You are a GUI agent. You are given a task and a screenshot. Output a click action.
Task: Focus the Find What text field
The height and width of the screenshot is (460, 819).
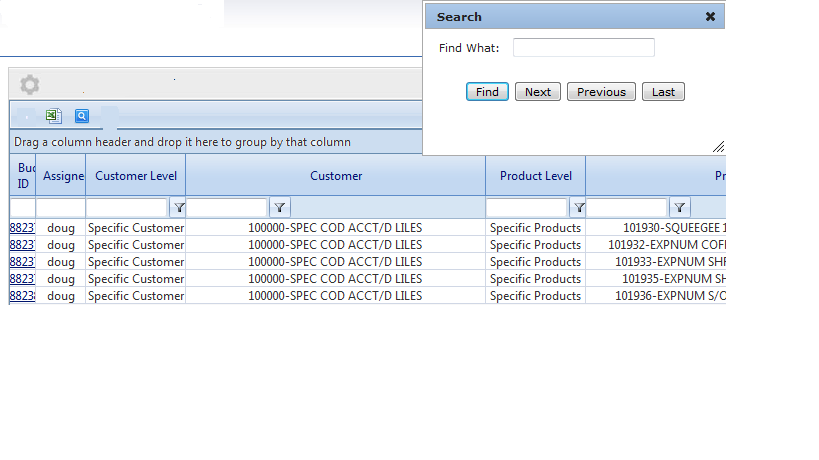click(x=583, y=48)
